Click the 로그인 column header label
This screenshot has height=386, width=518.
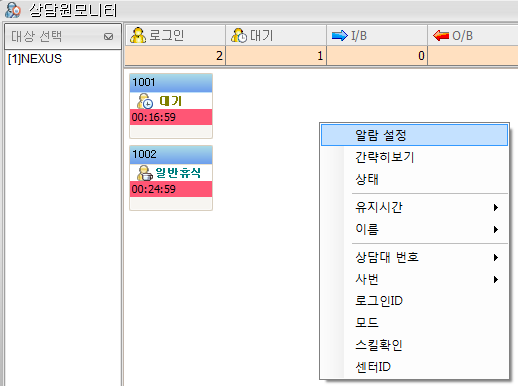click(x=166, y=35)
